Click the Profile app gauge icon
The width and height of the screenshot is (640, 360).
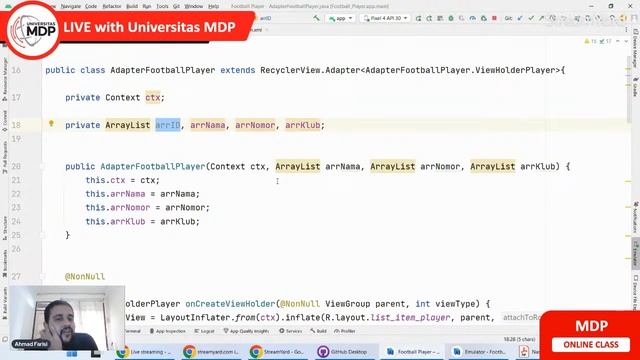pyautogui.click(x=473, y=18)
